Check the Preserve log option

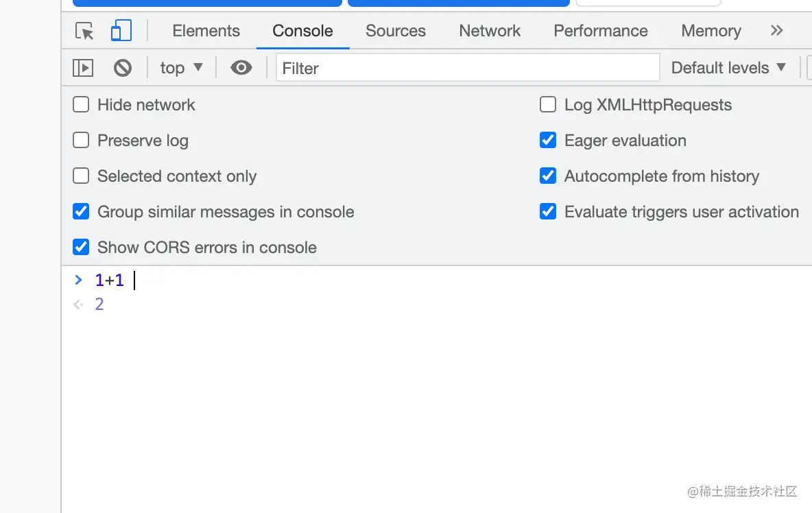[81, 140]
